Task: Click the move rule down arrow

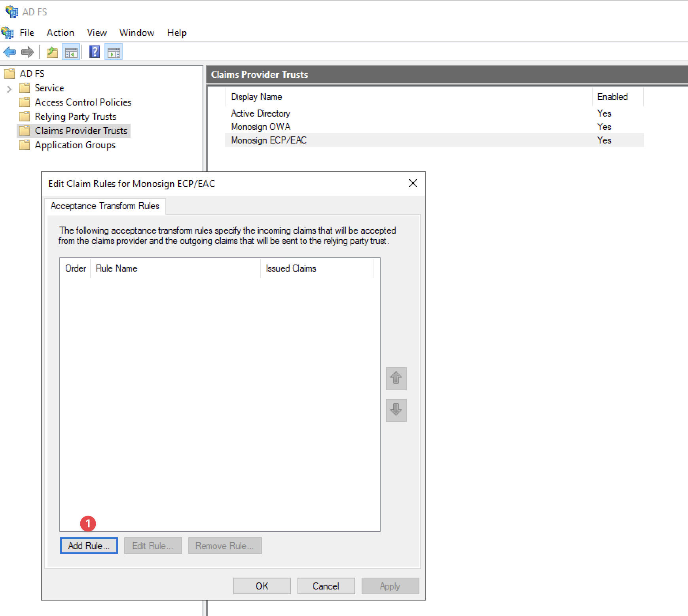Action: point(396,410)
